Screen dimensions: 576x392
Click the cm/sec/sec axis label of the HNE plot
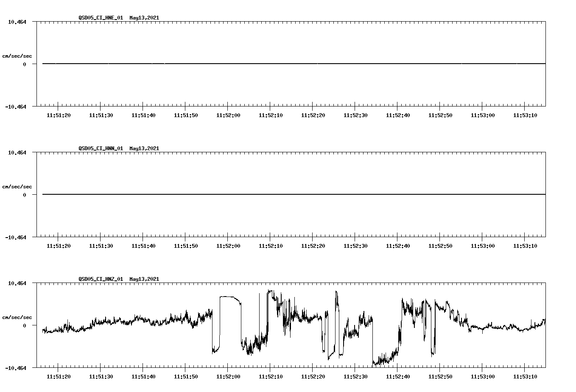pos(17,55)
